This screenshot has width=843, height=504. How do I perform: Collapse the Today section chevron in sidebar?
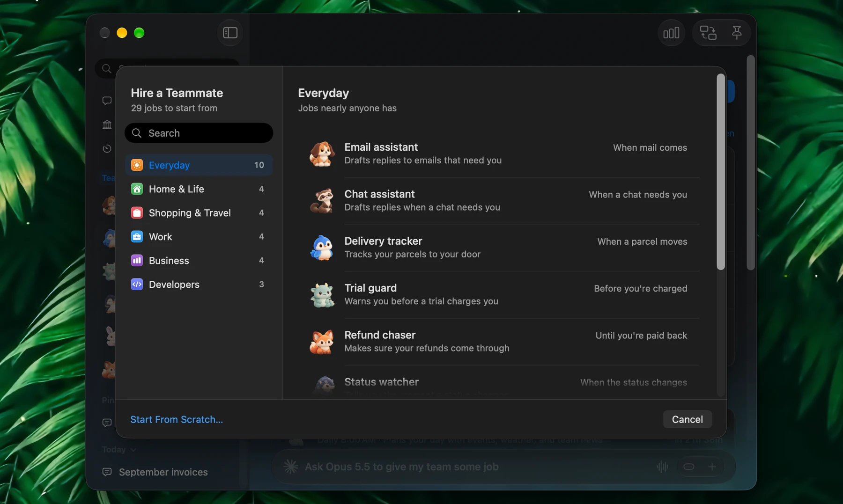(133, 450)
